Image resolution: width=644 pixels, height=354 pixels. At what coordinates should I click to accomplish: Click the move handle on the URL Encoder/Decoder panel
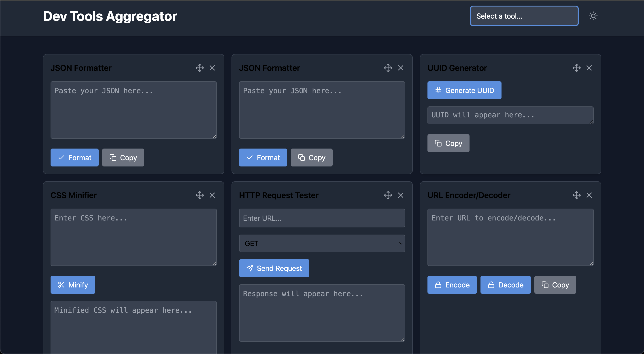(576, 195)
